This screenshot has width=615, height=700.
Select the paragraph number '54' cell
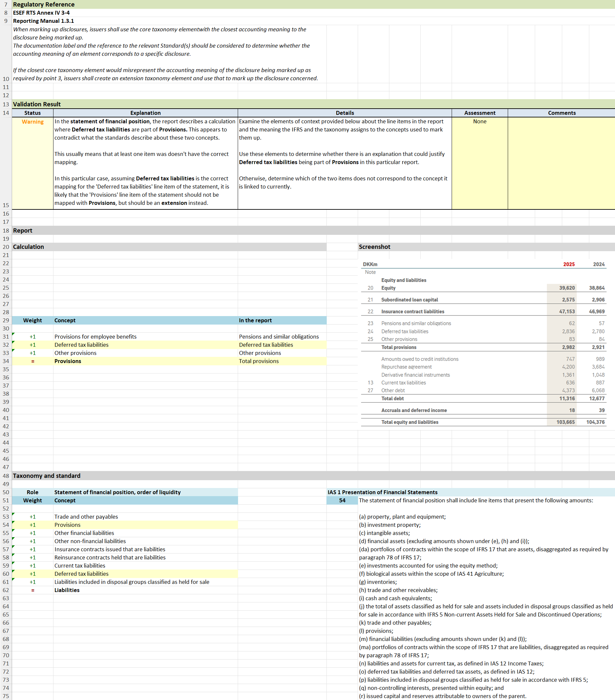(342, 500)
